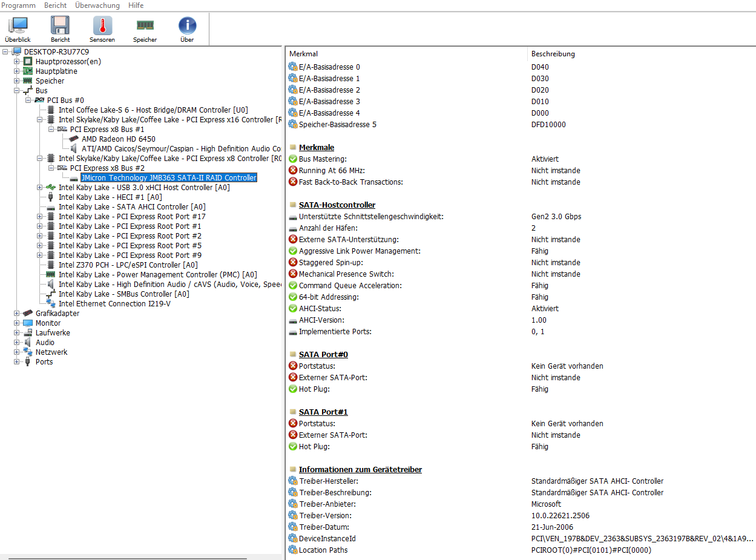This screenshot has width=756, height=560.
Task: Click the gear icon beside Location Paths
Action: tap(293, 550)
